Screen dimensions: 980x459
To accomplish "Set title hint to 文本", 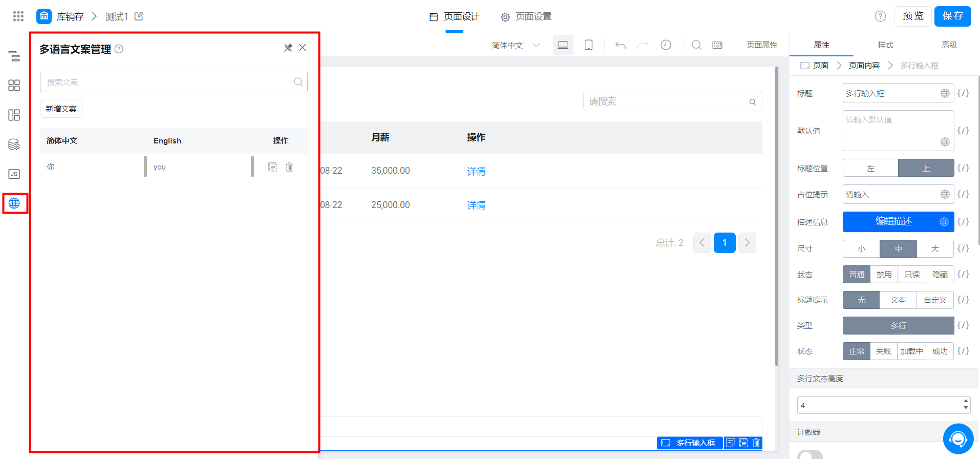I will (898, 300).
